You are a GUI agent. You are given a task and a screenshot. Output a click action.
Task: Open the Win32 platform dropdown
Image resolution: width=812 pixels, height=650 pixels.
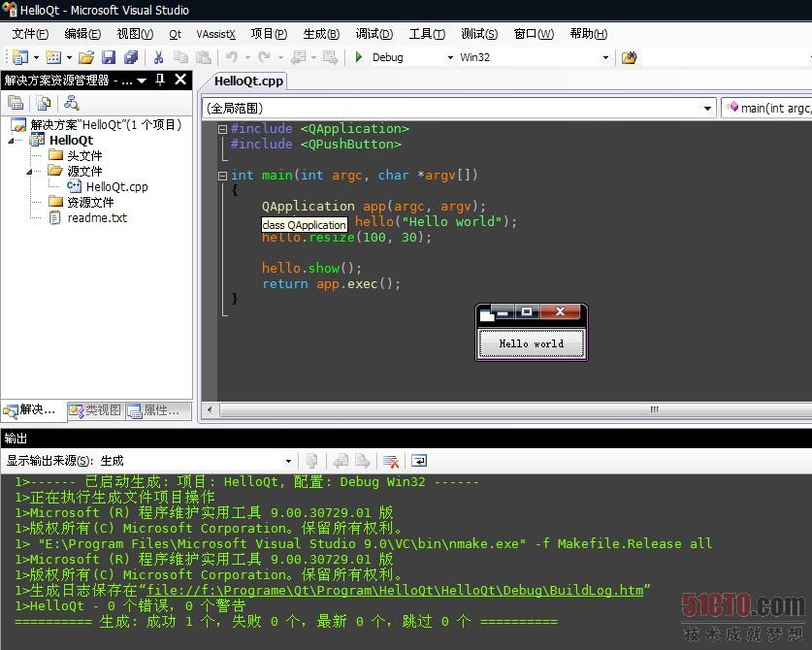(605, 57)
